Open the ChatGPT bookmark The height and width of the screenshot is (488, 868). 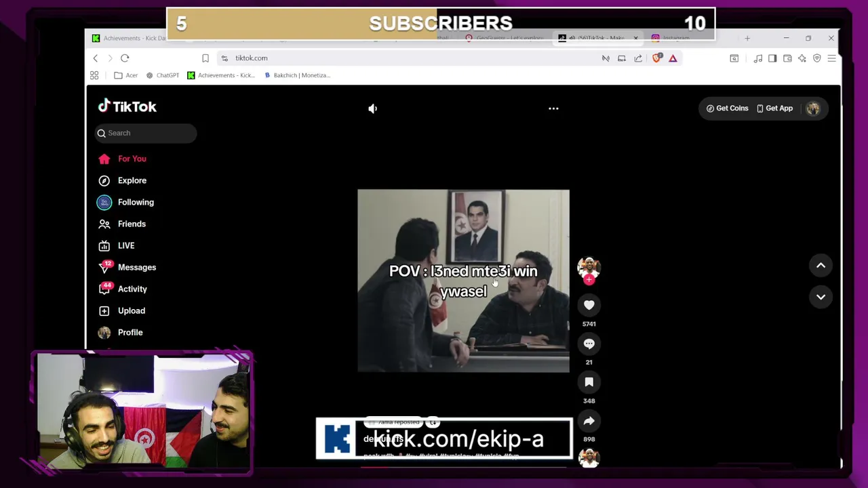[162, 75]
